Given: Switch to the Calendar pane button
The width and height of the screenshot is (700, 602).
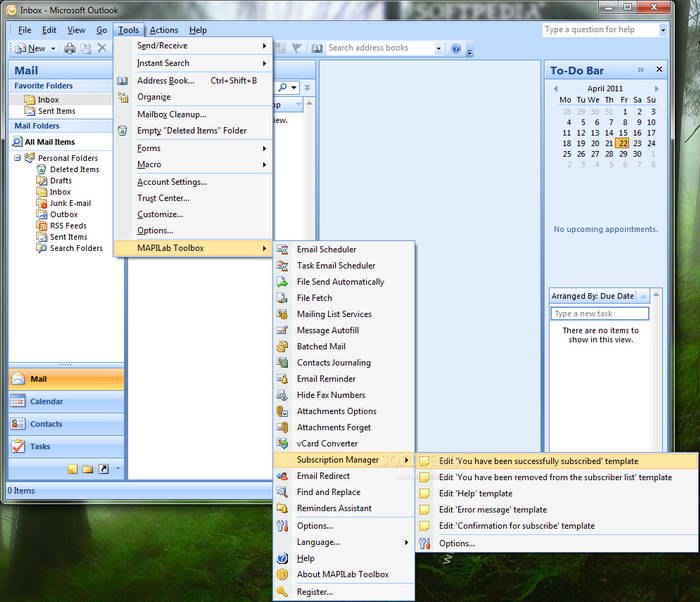Looking at the screenshot, I should click(66, 401).
